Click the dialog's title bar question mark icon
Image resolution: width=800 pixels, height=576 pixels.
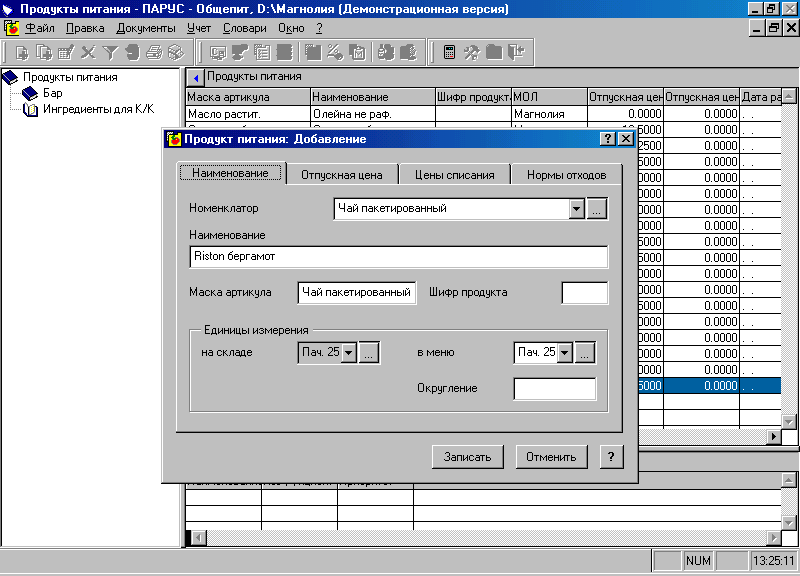click(x=607, y=139)
